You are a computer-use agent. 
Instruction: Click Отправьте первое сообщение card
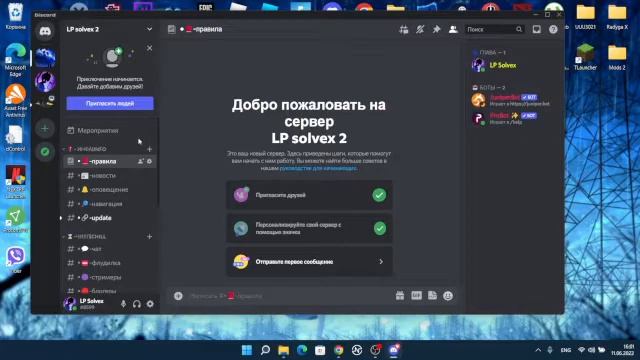(309, 262)
